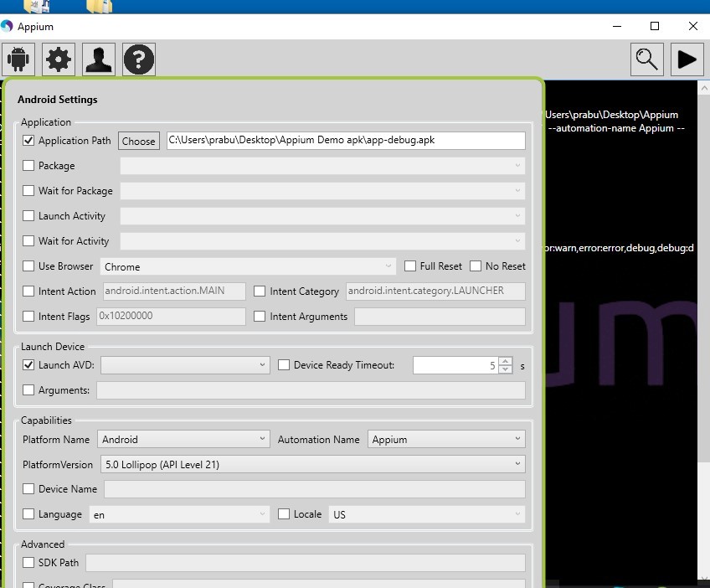Open the Package dropdown
The image size is (710, 588).
[x=322, y=166]
